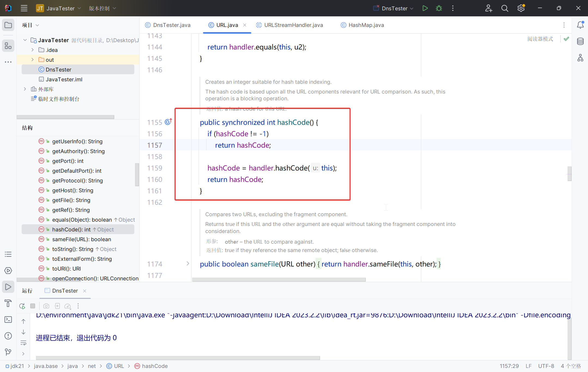588x372 pixels.
Task: Toggle soft-wrap in the run console
Action: tap(23, 343)
